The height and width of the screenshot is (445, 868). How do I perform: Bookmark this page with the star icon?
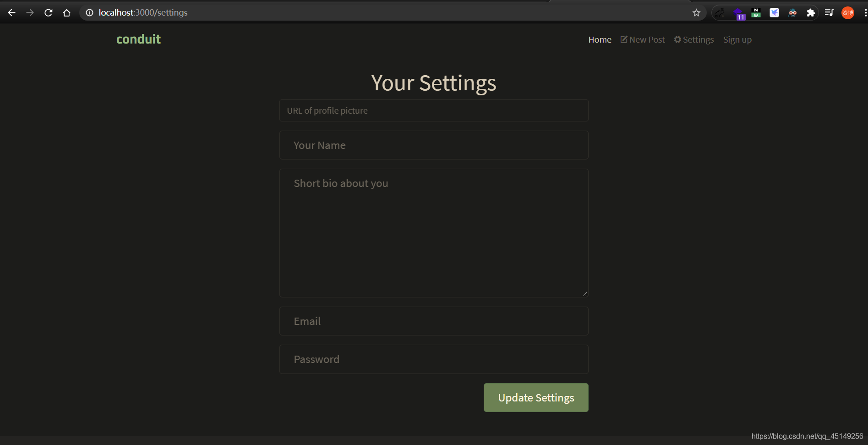(x=696, y=13)
